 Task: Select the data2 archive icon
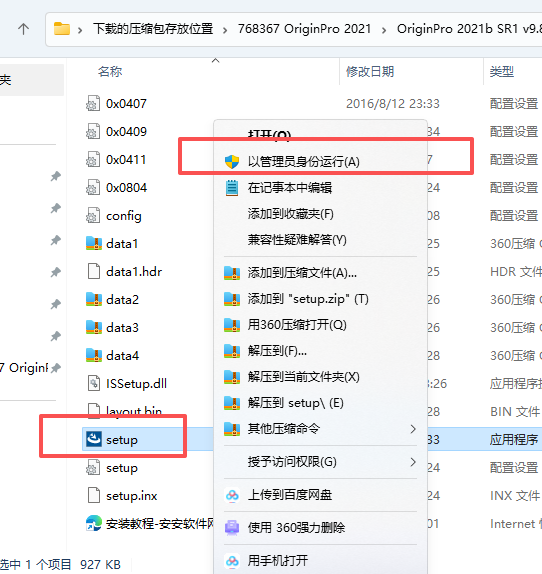pos(94,299)
